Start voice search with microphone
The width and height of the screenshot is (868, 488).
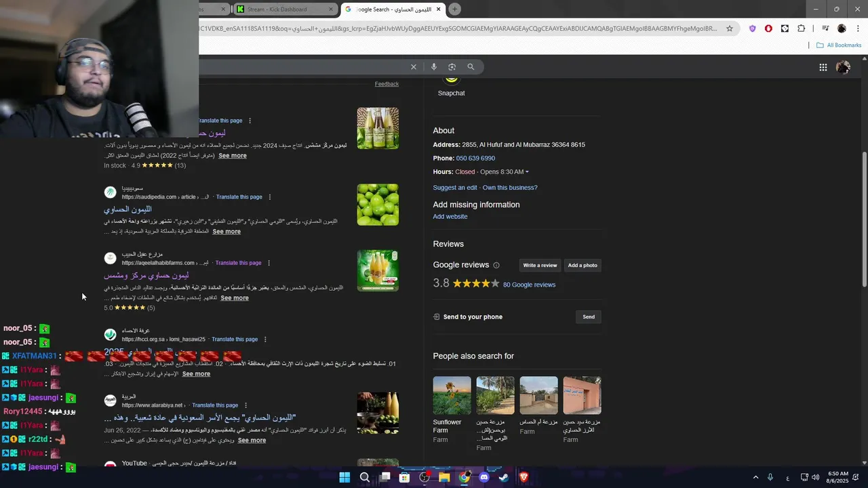click(x=434, y=66)
